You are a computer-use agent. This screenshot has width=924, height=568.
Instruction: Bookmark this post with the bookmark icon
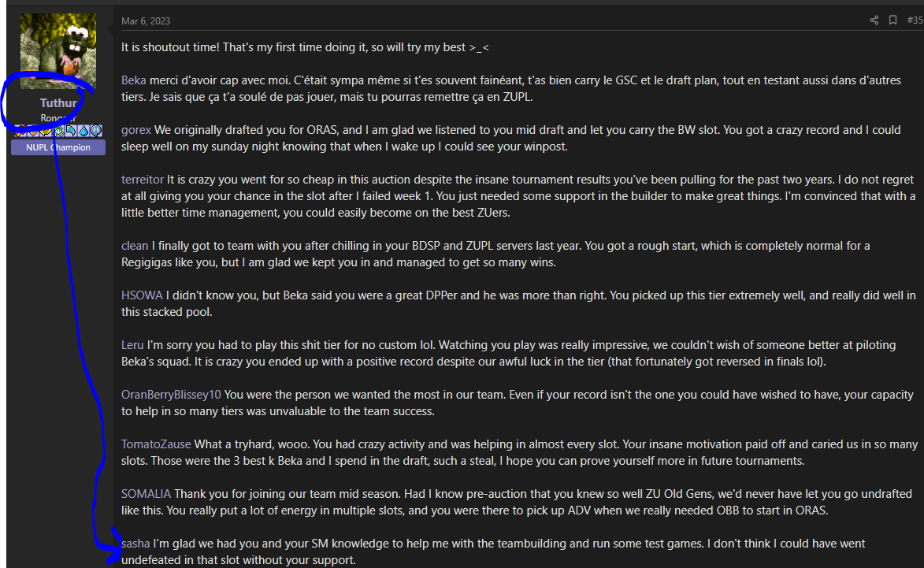tap(892, 20)
